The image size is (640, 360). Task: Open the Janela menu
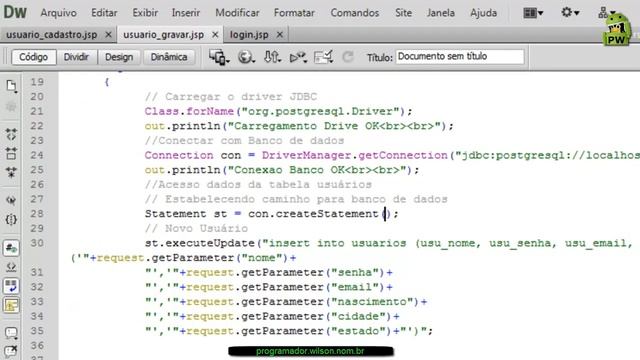click(x=441, y=13)
